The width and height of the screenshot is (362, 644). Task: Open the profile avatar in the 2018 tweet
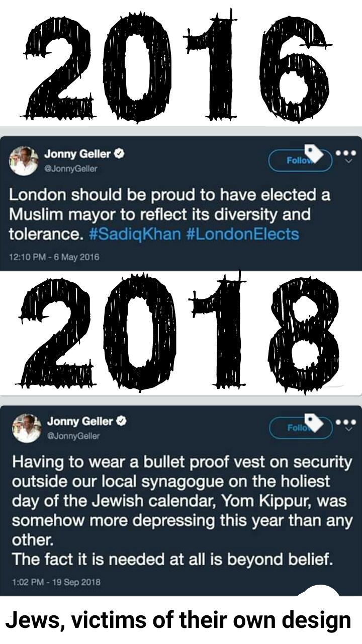coord(26,428)
